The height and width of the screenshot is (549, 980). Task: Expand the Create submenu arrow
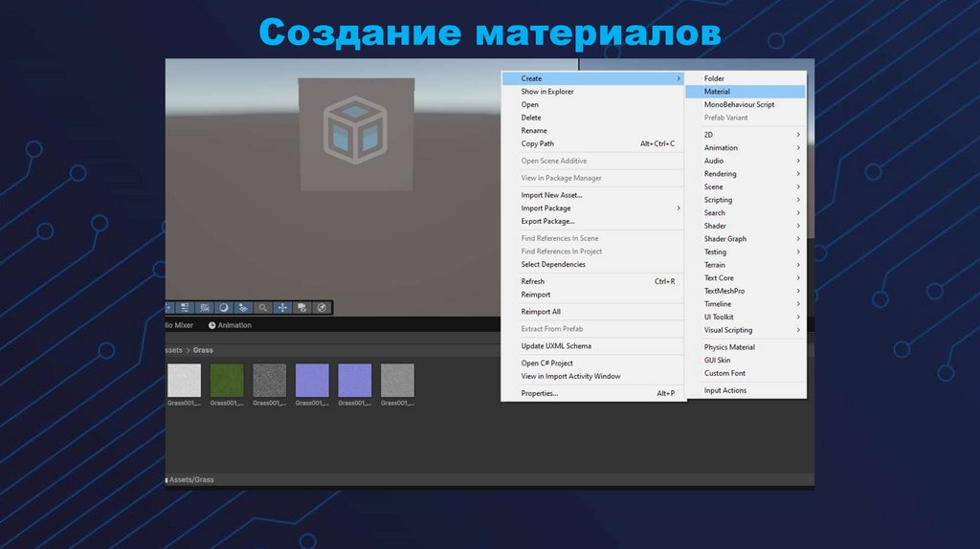(679, 78)
